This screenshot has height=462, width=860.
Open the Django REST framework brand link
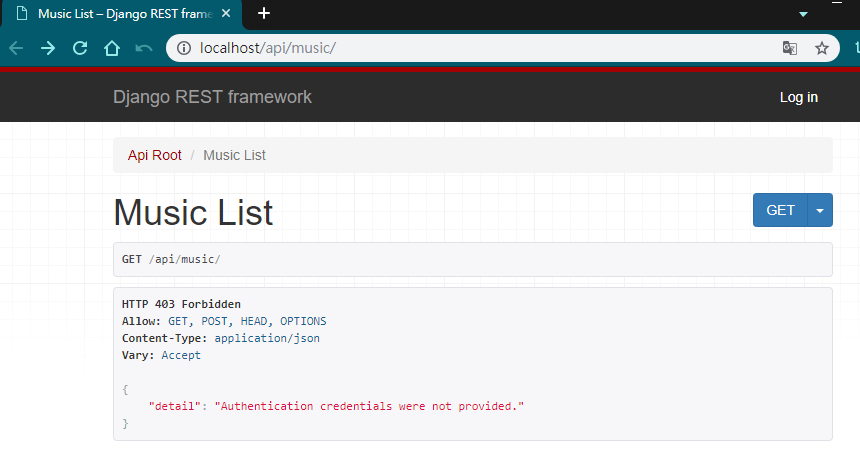tap(212, 97)
